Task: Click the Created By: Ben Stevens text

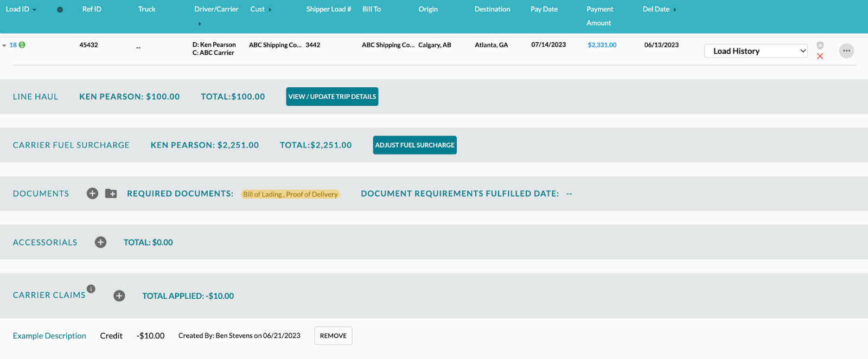Action: (x=239, y=336)
